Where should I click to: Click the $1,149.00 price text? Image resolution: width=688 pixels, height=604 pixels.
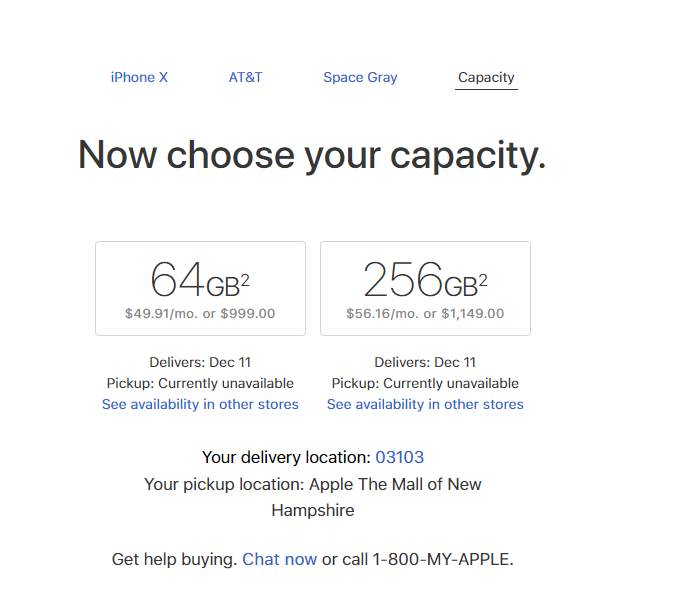(473, 314)
